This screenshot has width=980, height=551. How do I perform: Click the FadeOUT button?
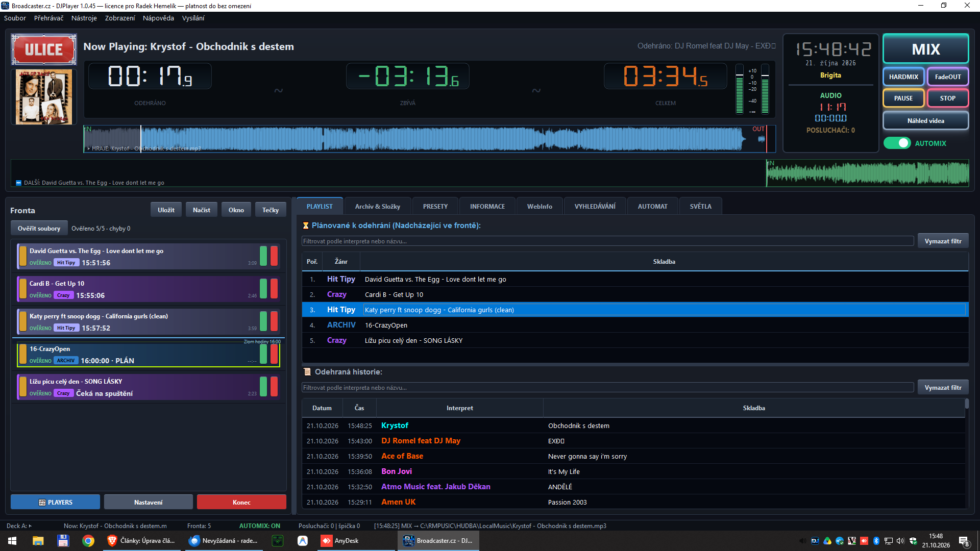click(x=948, y=77)
